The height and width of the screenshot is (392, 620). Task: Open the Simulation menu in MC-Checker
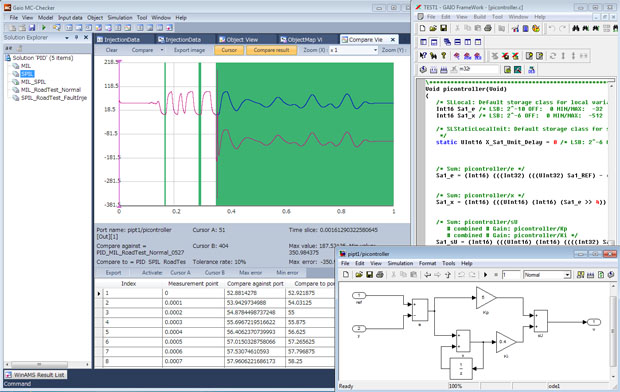pos(120,18)
